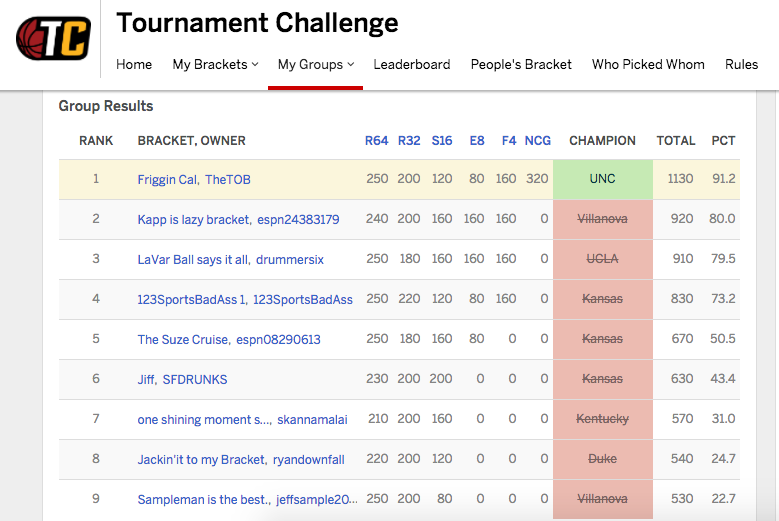View SFDRUNKS owner profile

(x=195, y=379)
